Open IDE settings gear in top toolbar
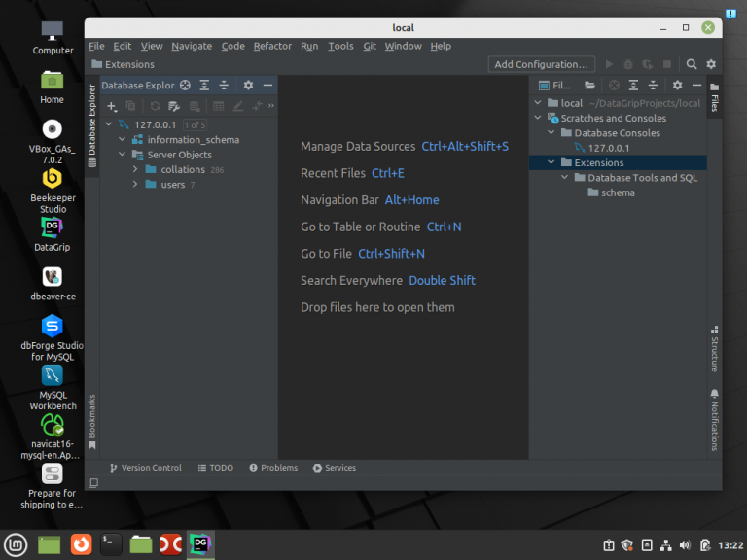This screenshot has width=747, height=560. (x=711, y=64)
